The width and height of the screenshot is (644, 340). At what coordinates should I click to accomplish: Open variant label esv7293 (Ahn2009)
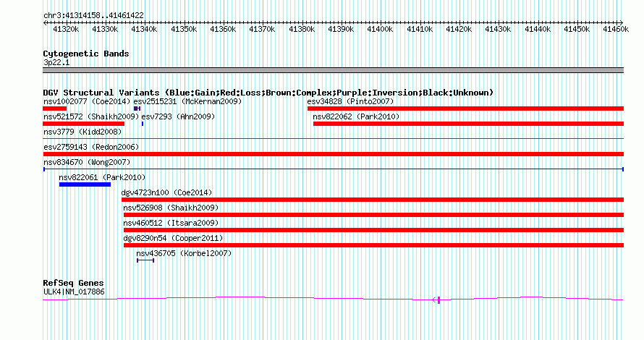(x=178, y=116)
